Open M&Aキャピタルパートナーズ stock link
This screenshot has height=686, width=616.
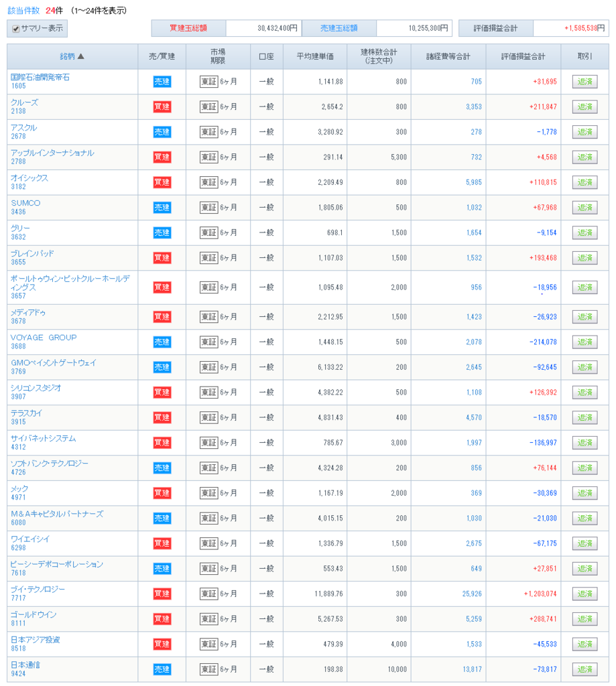click(57, 514)
